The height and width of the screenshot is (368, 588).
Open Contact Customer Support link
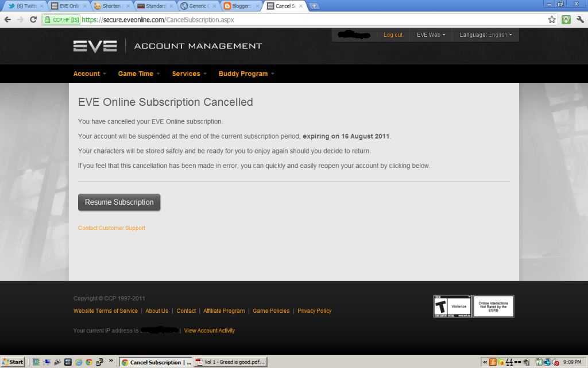[x=111, y=228]
